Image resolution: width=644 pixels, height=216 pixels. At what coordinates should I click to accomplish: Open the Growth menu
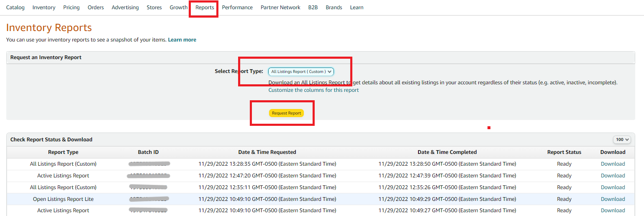179,8
